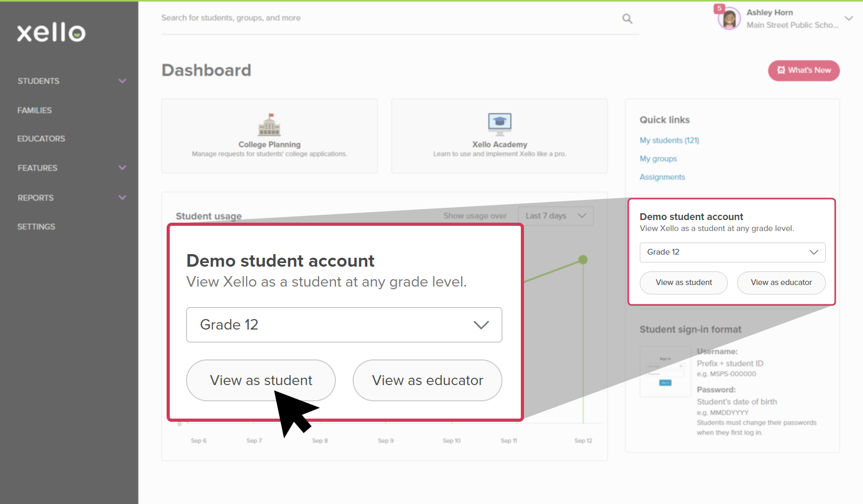
Task: Click the What's New megaphone icon
Action: point(781,70)
